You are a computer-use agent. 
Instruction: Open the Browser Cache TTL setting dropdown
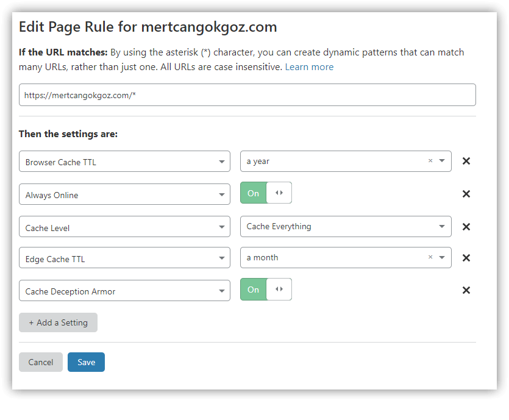pos(124,162)
